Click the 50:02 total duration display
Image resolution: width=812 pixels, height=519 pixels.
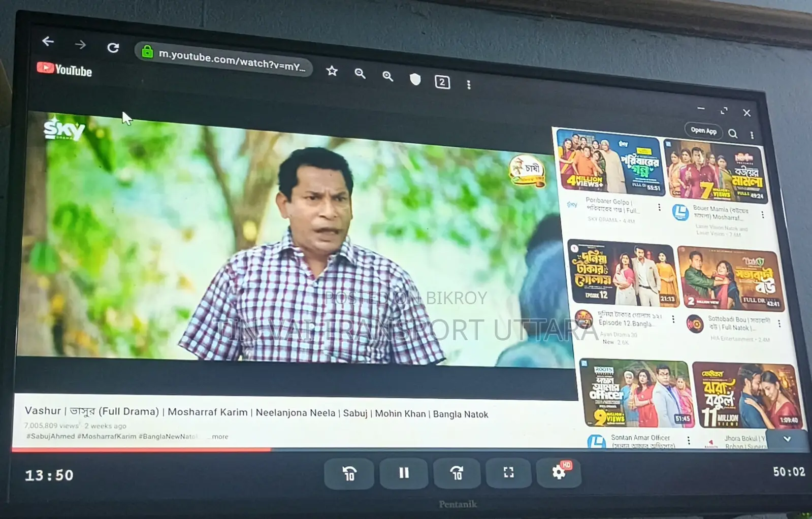pyautogui.click(x=789, y=472)
